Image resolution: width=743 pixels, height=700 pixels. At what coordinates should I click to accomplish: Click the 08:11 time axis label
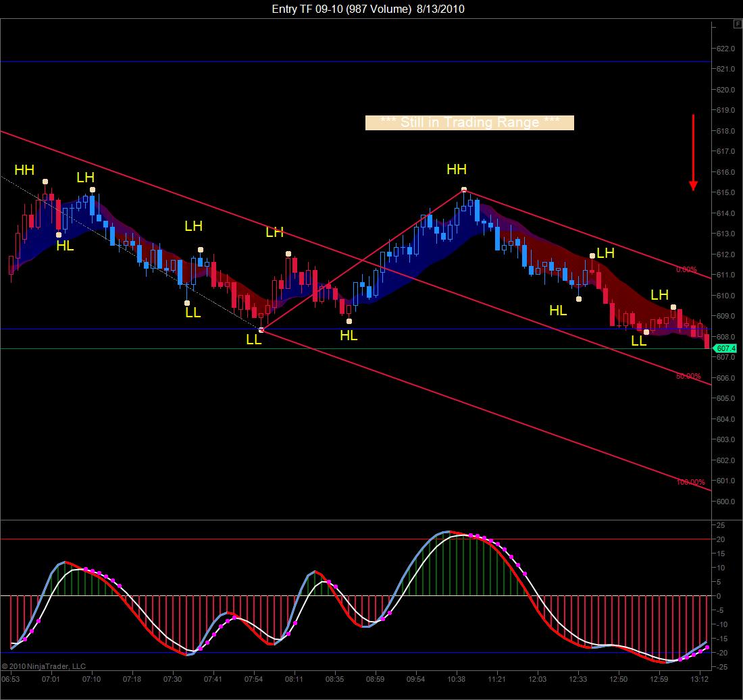tap(294, 679)
